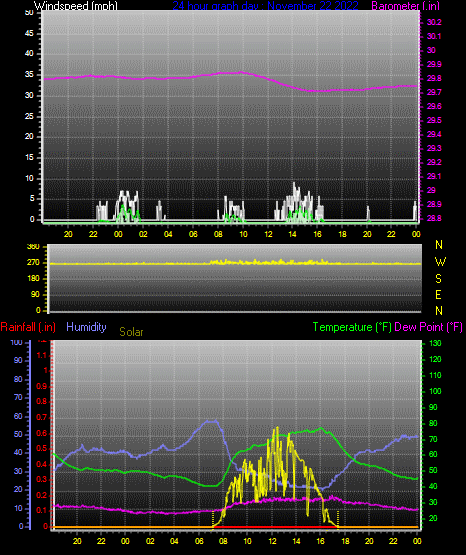The width and height of the screenshot is (466, 555).
Task: Click the "0.7" rainfall axis value
Action: point(42,418)
